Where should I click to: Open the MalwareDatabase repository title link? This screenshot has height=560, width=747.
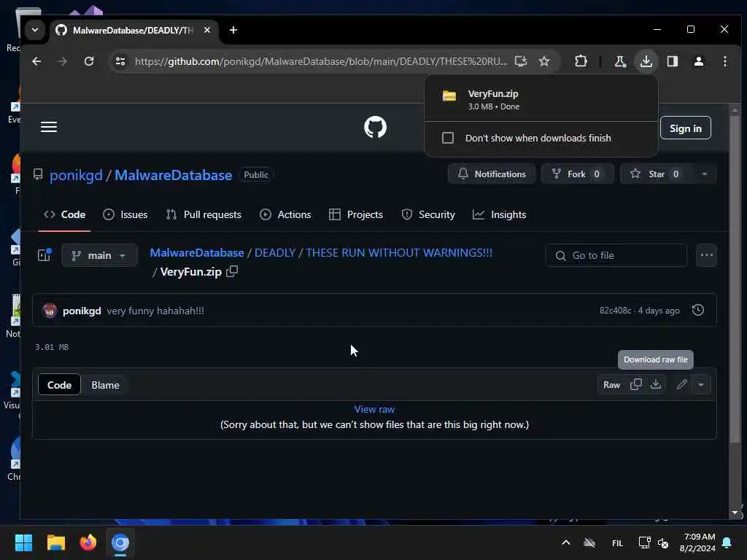(x=174, y=175)
